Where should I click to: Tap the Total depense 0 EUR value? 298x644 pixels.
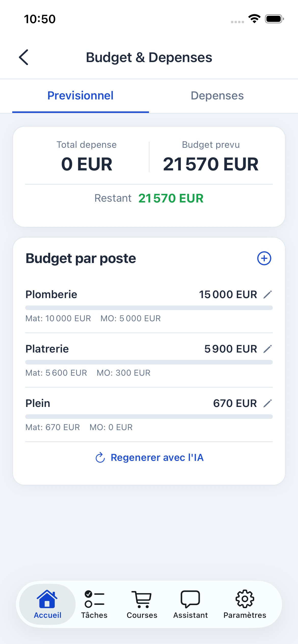(x=87, y=164)
